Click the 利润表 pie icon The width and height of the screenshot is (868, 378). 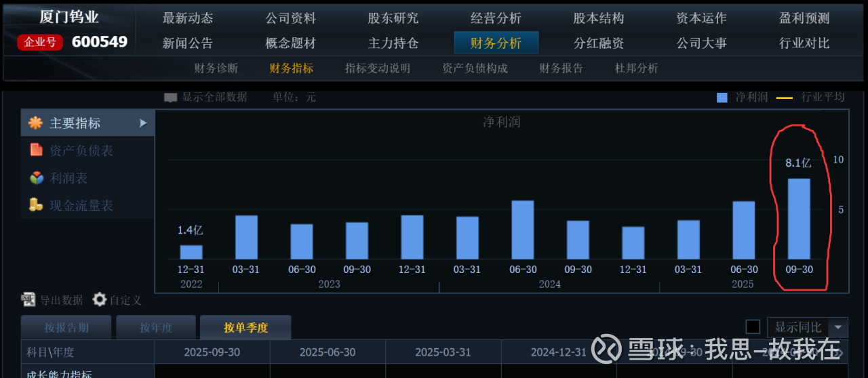[36, 177]
